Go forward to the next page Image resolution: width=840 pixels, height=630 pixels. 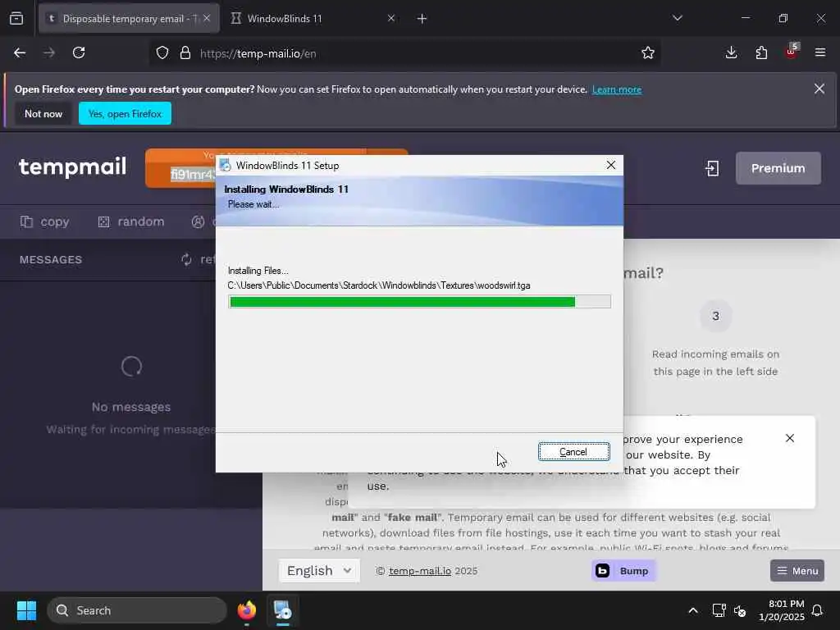click(x=49, y=53)
